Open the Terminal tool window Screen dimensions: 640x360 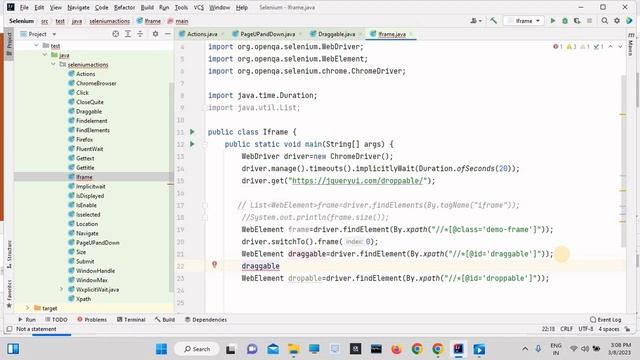(131, 319)
